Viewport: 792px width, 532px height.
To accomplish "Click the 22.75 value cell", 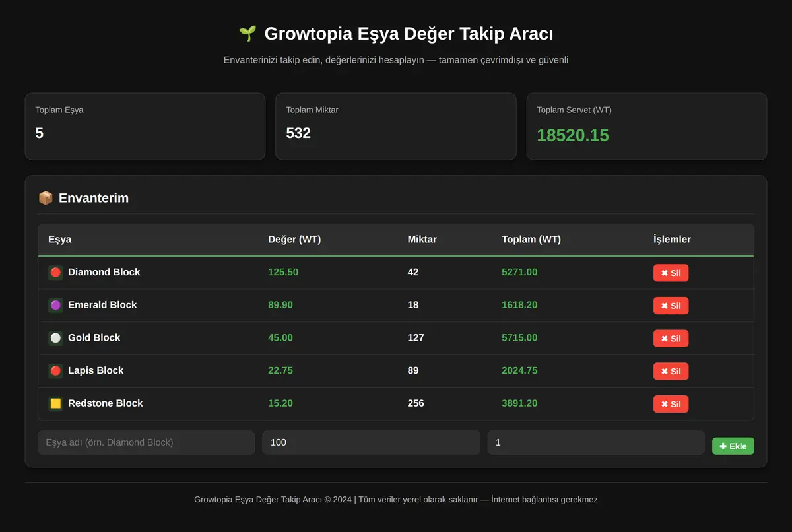I will (x=280, y=370).
